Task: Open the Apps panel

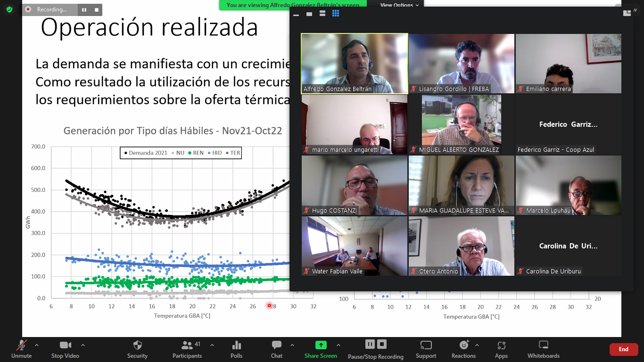Action: click(501, 349)
